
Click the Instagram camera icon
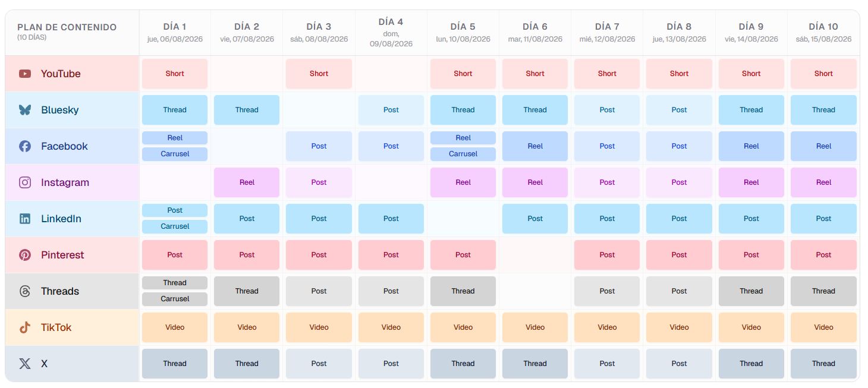(25, 182)
